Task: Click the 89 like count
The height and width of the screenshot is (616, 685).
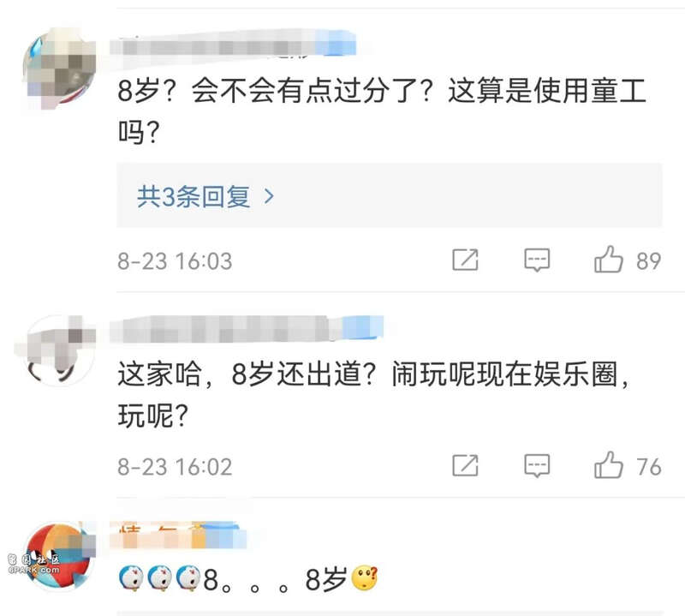Action: point(649,261)
